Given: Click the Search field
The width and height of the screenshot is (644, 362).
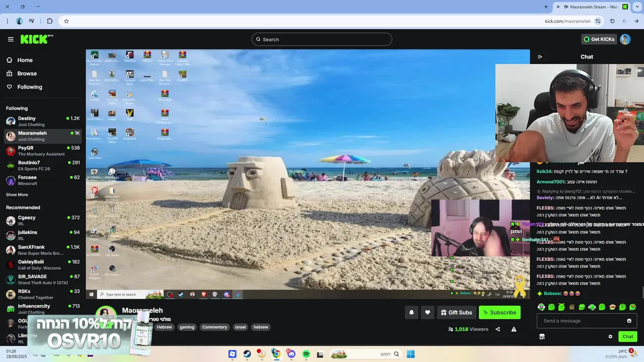Looking at the screenshot, I should tap(322, 39).
